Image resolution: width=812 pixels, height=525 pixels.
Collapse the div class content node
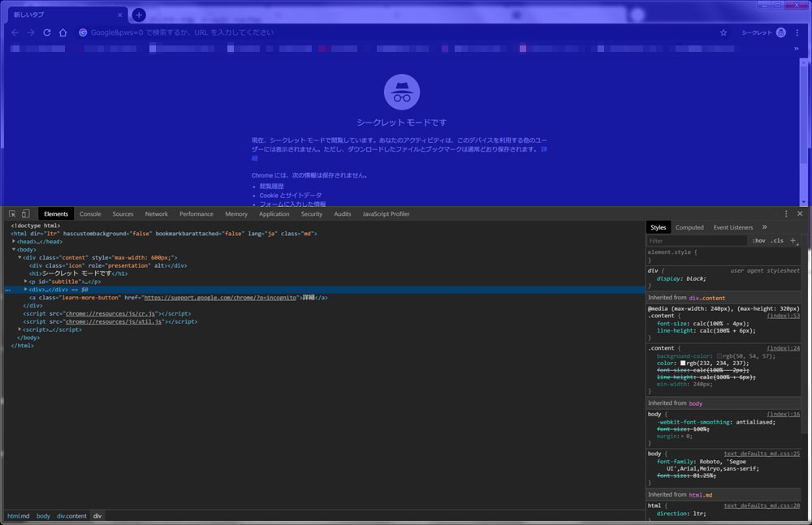click(19, 257)
